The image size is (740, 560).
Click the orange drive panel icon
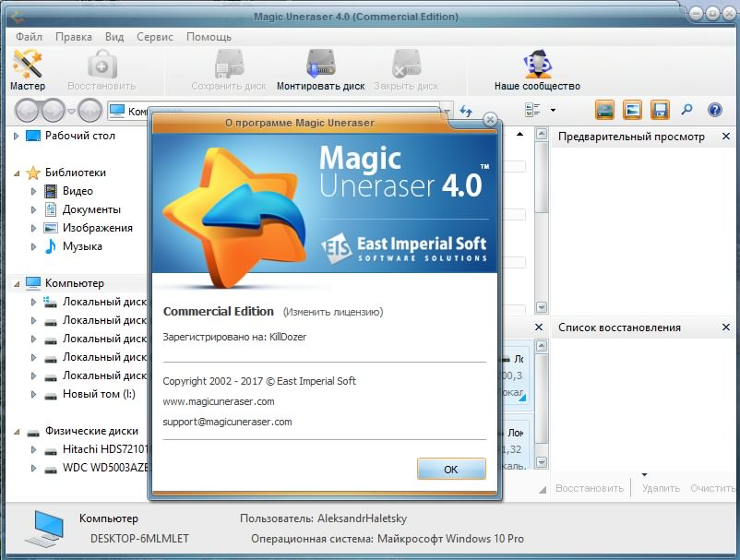point(604,111)
